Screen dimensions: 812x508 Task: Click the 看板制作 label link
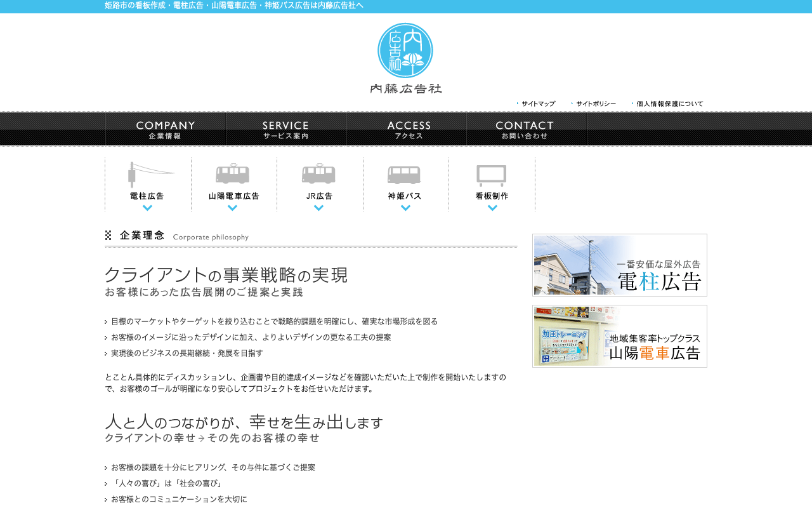click(x=492, y=196)
